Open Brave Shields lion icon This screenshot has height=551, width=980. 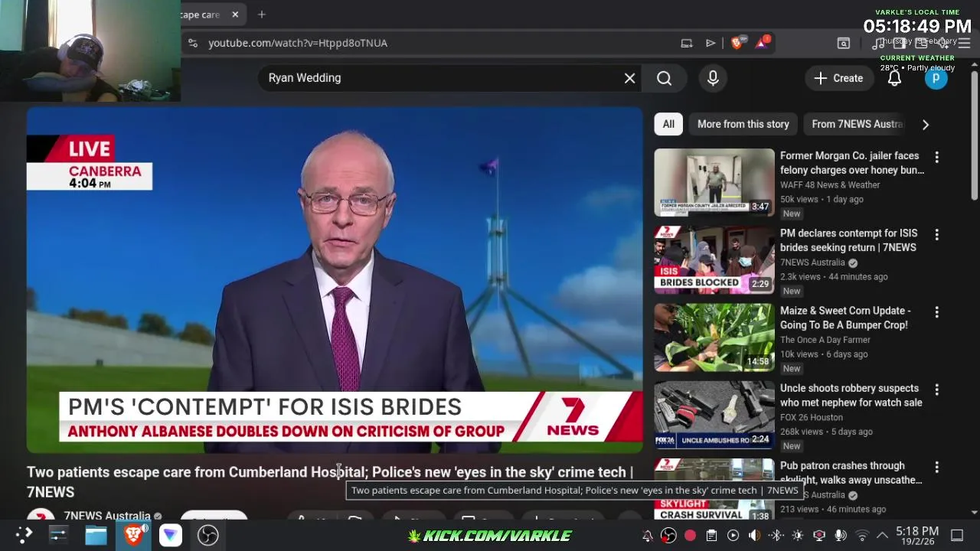[x=737, y=43]
